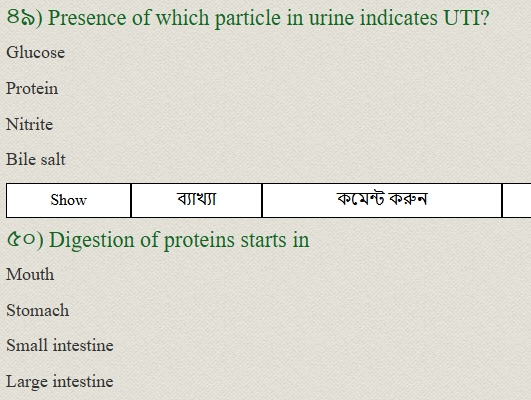Click the empty cell right of কমেন্ট করুন

click(517, 200)
